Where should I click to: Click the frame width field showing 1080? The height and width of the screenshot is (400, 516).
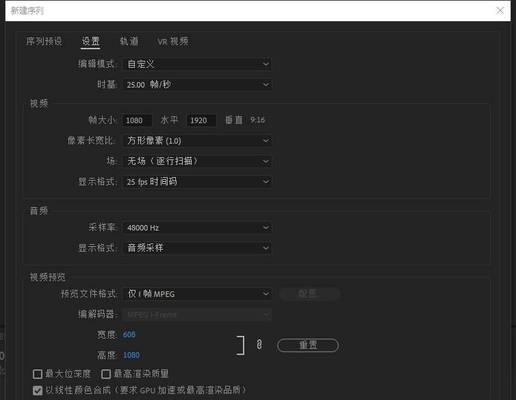click(137, 120)
